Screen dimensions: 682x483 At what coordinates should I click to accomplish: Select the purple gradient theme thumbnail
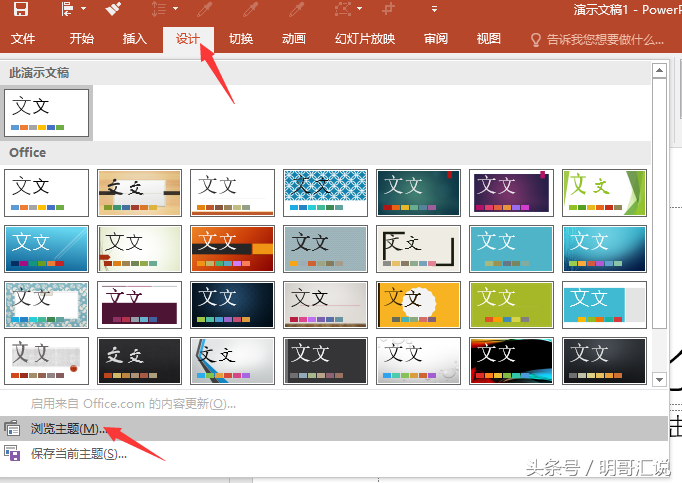tap(512, 193)
